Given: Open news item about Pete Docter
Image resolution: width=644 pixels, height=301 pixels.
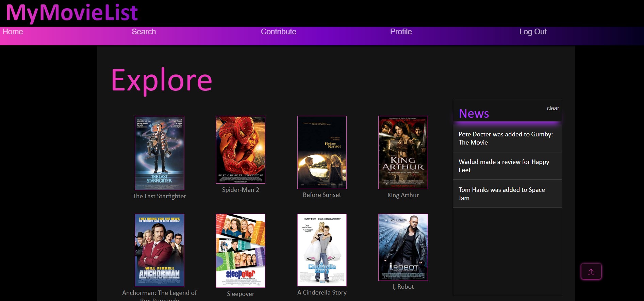Looking at the screenshot, I should [507, 138].
